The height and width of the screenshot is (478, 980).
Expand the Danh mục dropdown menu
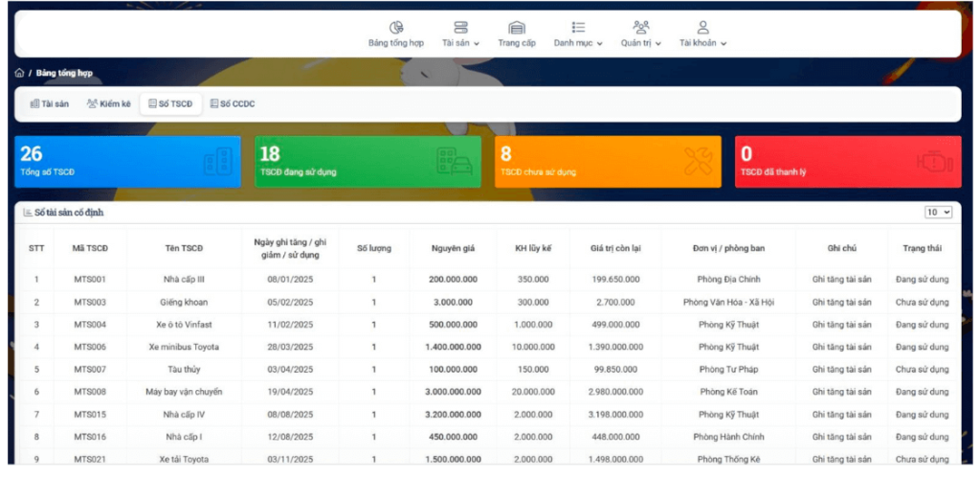tap(578, 43)
